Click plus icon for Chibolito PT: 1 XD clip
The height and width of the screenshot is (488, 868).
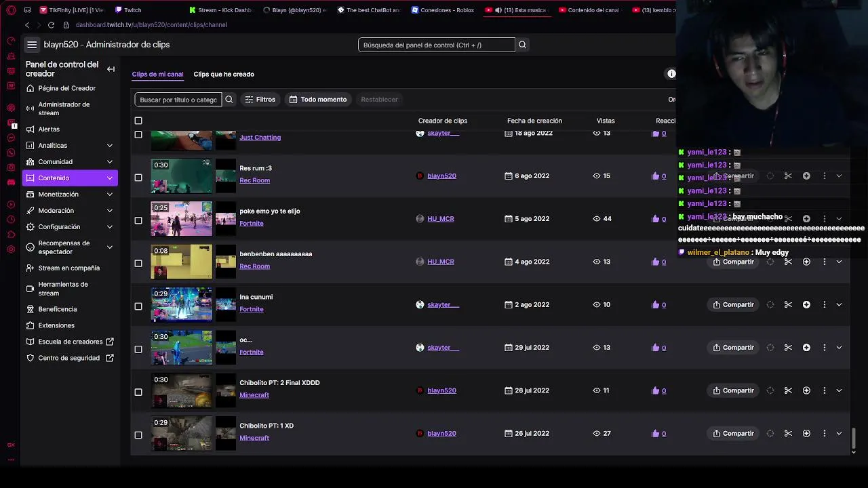tap(806, 434)
